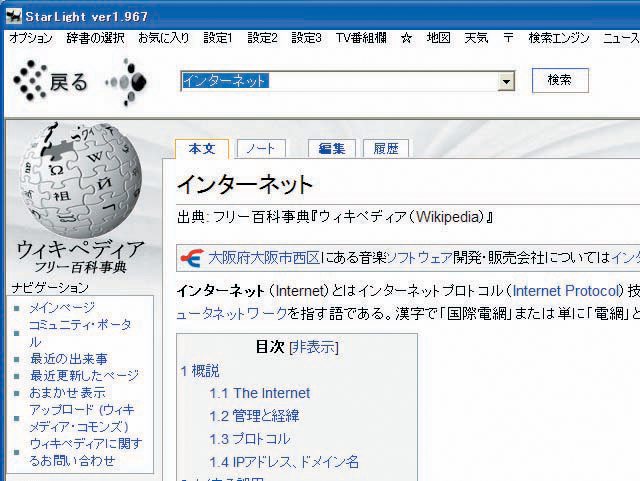This screenshot has height=481, width=640.
Task: Select the 本文 article tab
Action: 202,149
